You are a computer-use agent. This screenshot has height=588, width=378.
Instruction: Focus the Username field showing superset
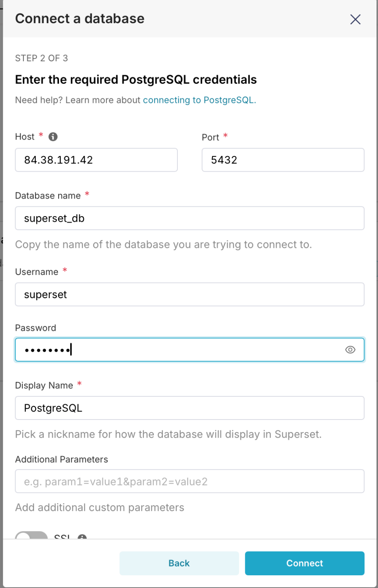click(x=190, y=294)
